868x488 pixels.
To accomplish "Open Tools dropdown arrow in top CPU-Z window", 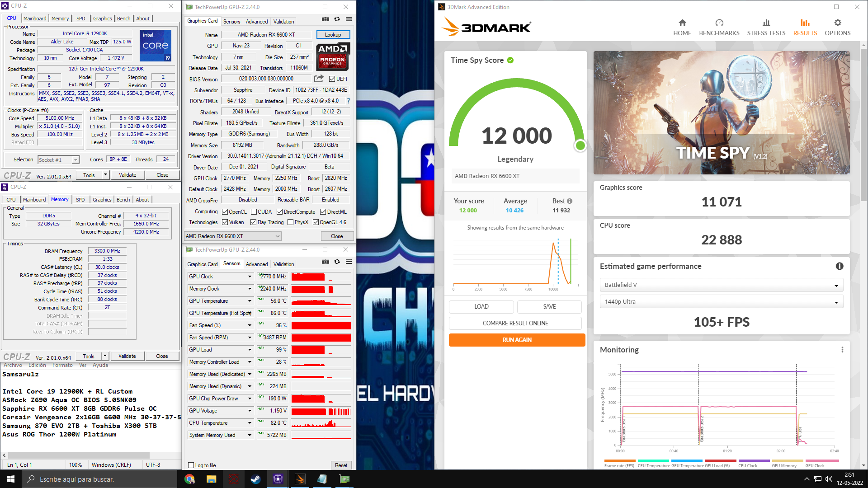I will click(105, 175).
